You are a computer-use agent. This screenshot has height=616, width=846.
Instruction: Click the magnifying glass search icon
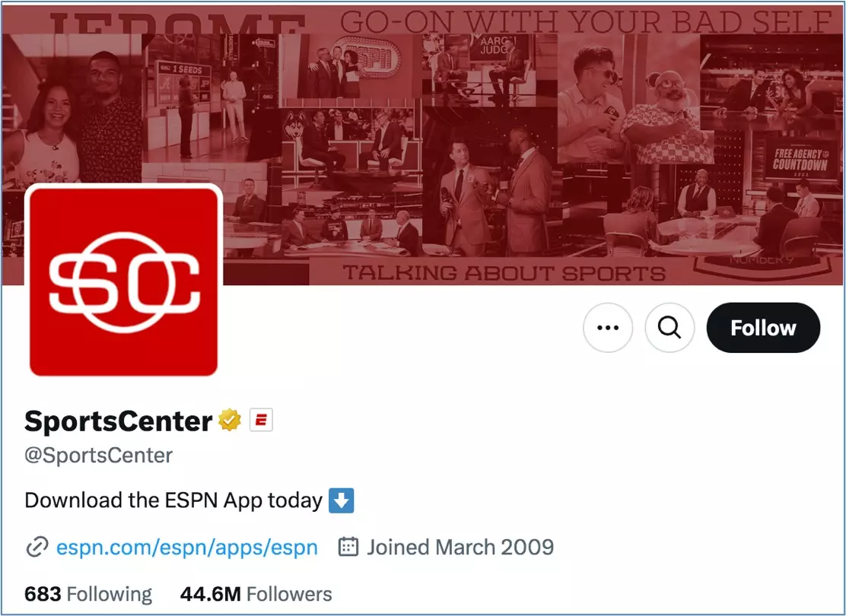669,328
